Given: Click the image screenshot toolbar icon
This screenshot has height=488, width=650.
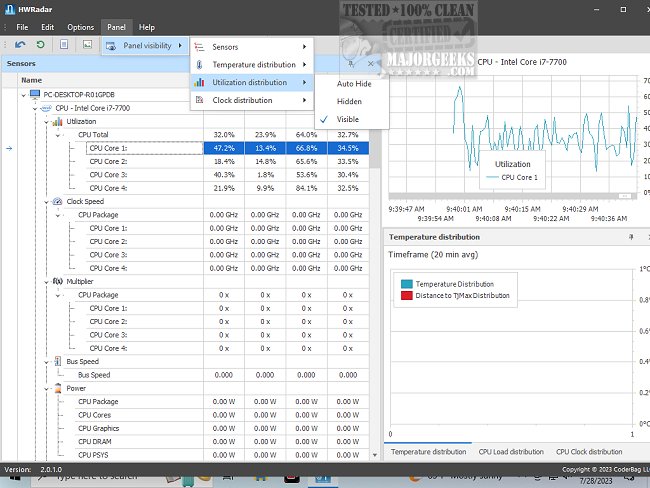Looking at the screenshot, I should [87, 45].
